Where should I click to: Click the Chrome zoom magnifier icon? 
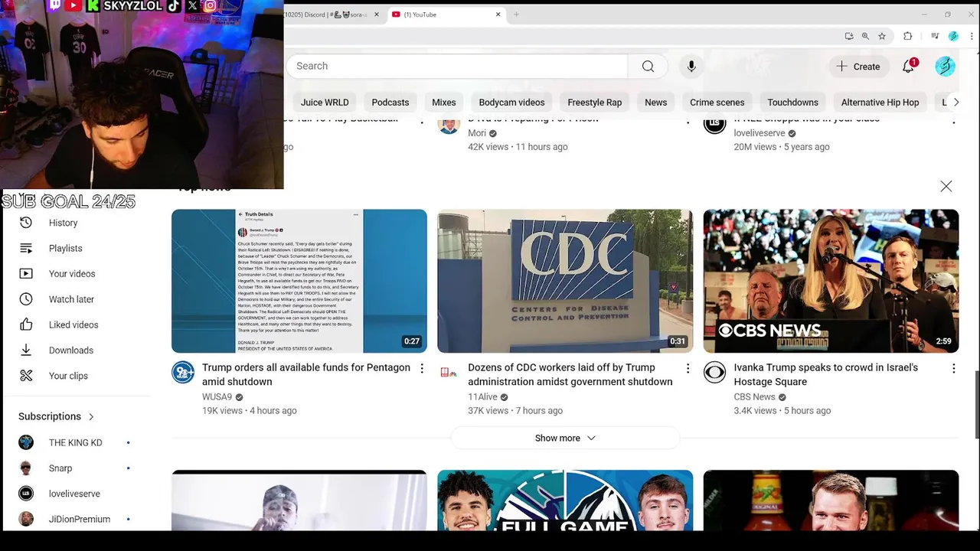click(x=865, y=36)
